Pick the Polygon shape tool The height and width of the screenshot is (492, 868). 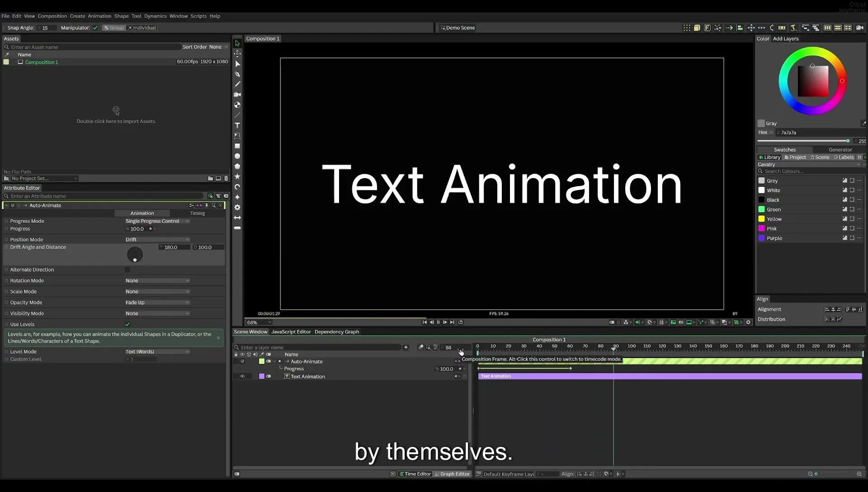(237, 166)
